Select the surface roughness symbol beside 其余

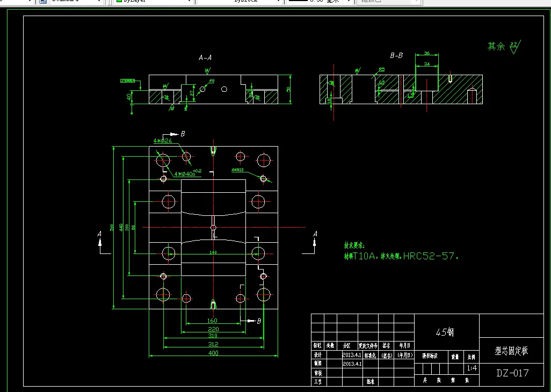click(515, 47)
